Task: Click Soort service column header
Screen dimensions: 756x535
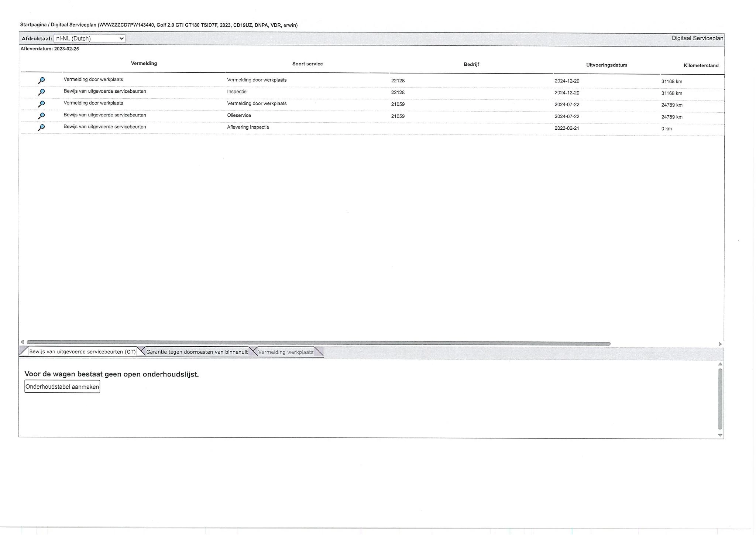Action: point(307,64)
